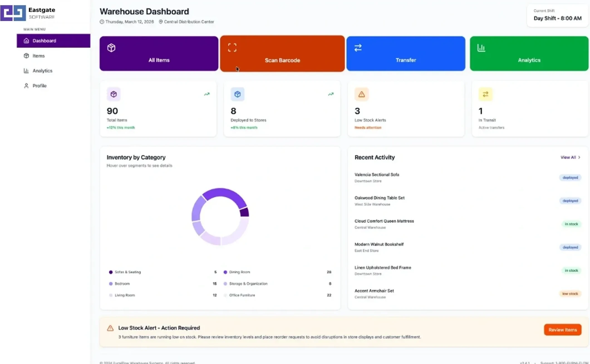Click the Day Shift - 8:00 AM card
Screen dimensions: 590x364
click(x=557, y=15)
